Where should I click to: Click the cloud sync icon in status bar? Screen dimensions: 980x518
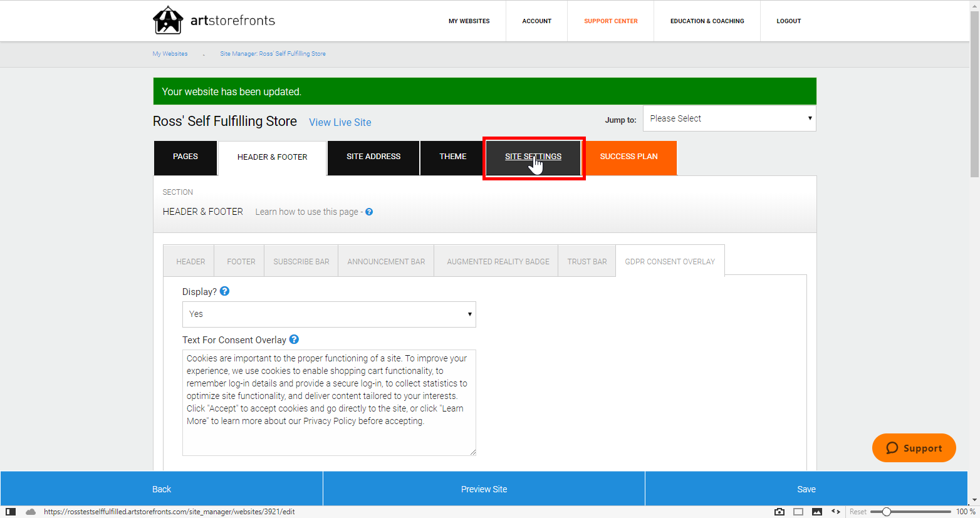click(x=30, y=512)
